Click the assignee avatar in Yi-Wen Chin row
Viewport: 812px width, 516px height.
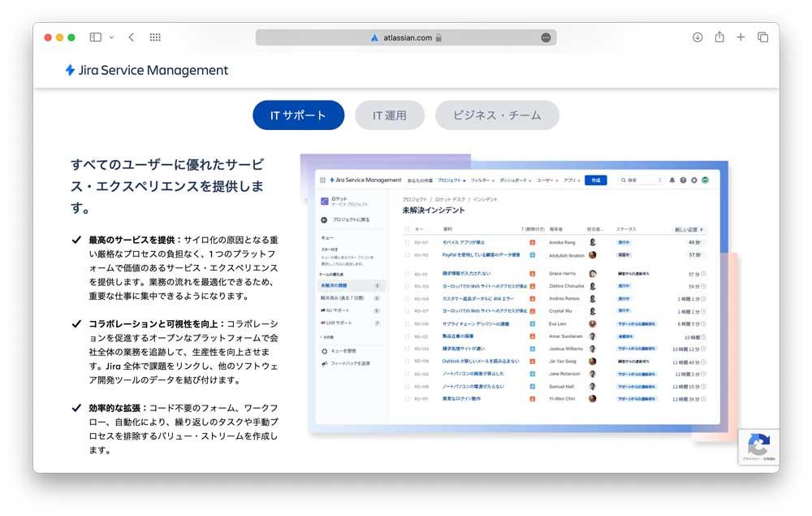[x=593, y=399]
